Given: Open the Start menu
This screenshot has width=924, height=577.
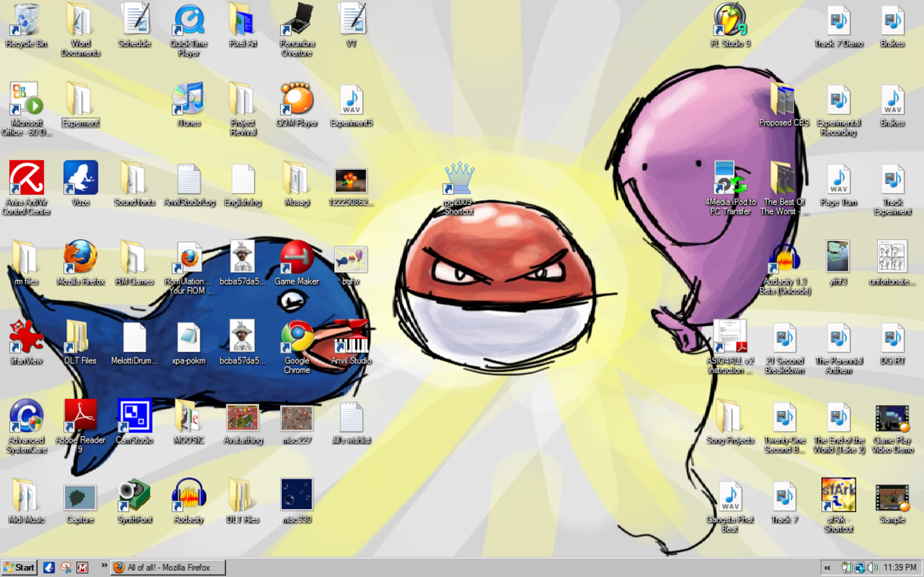Looking at the screenshot, I should click(20, 568).
